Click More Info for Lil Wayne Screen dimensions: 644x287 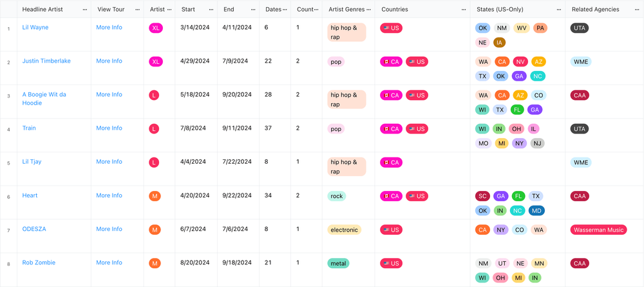coord(109,27)
